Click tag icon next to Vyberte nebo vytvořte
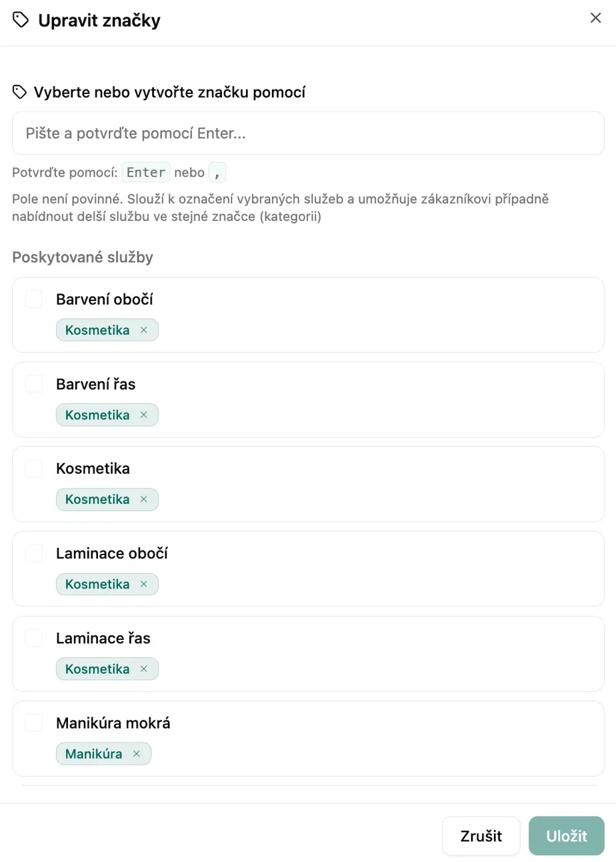The width and height of the screenshot is (616, 862). (x=20, y=92)
